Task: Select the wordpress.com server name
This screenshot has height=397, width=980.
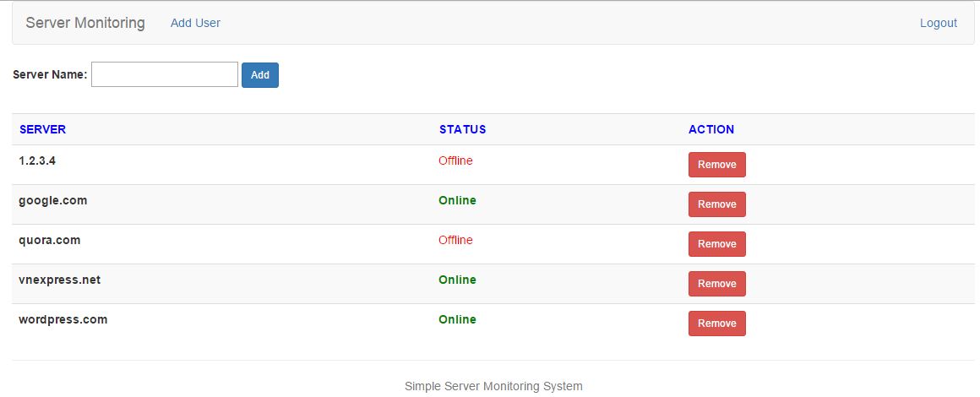Action: point(63,319)
